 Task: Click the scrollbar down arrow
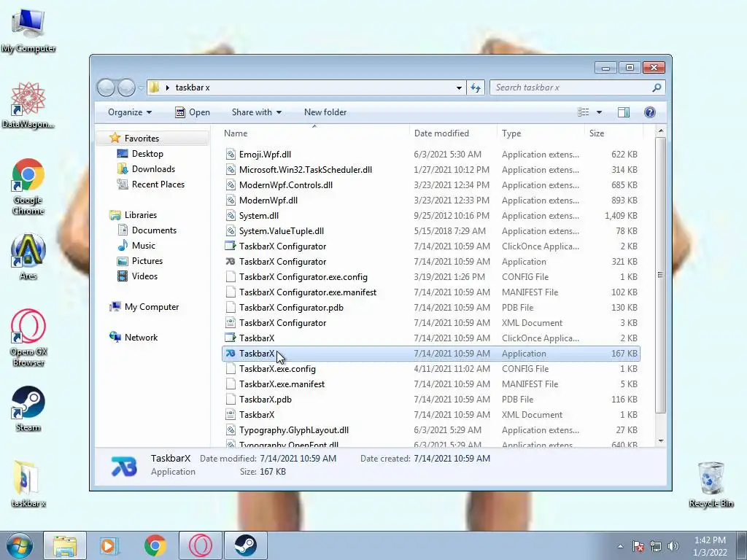[660, 441]
